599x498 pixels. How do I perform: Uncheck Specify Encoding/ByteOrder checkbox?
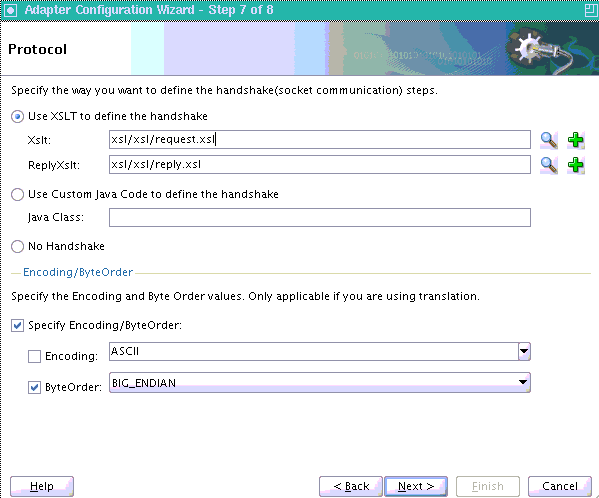point(17,325)
